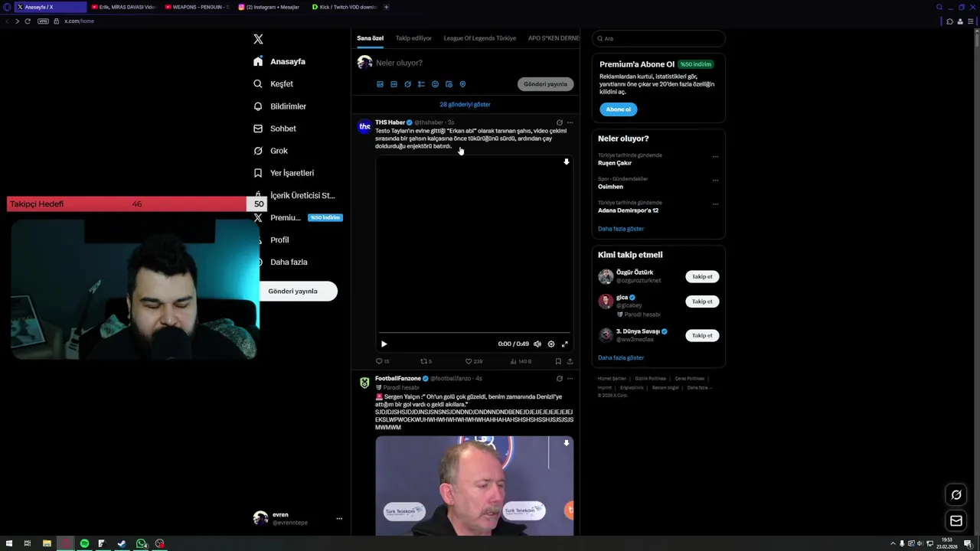This screenshot has height=551, width=980.
Task: Show 28 new posts link
Action: coord(465,104)
